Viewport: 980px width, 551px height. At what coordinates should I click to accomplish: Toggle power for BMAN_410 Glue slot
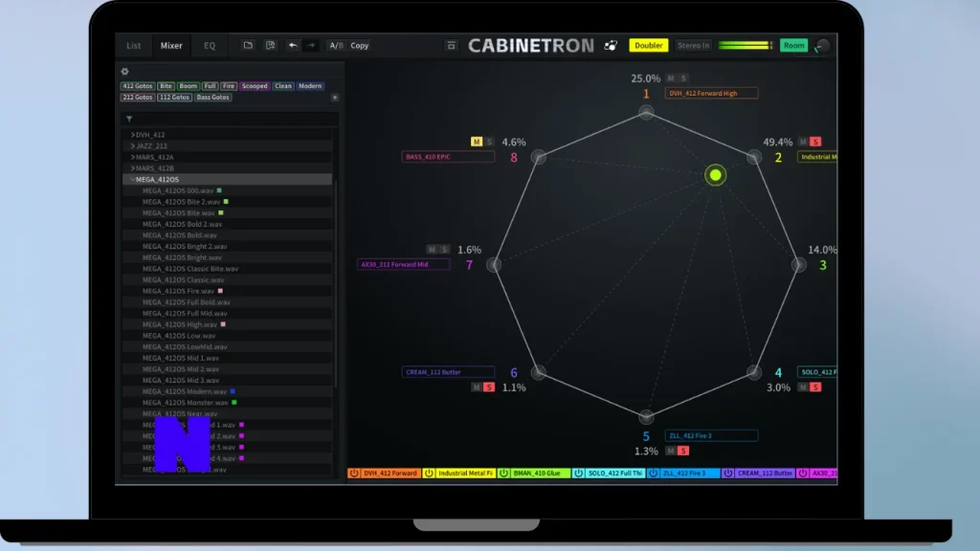[x=503, y=474]
